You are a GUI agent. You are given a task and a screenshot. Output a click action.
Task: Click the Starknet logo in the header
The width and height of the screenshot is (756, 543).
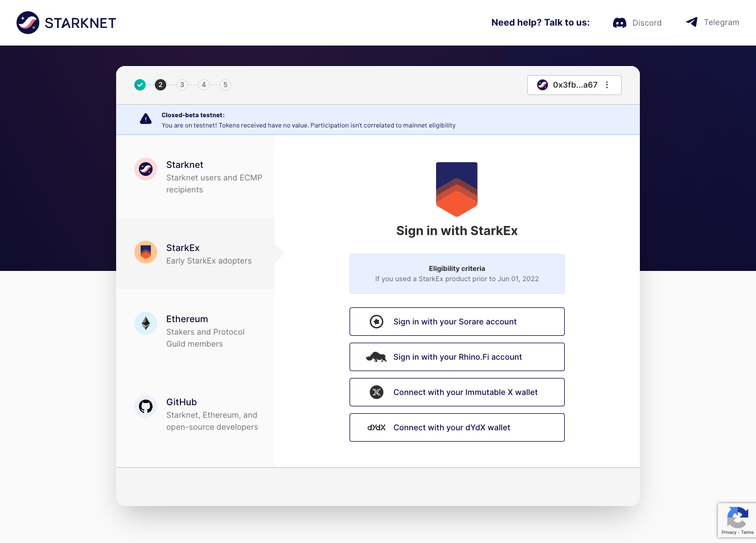tap(66, 23)
